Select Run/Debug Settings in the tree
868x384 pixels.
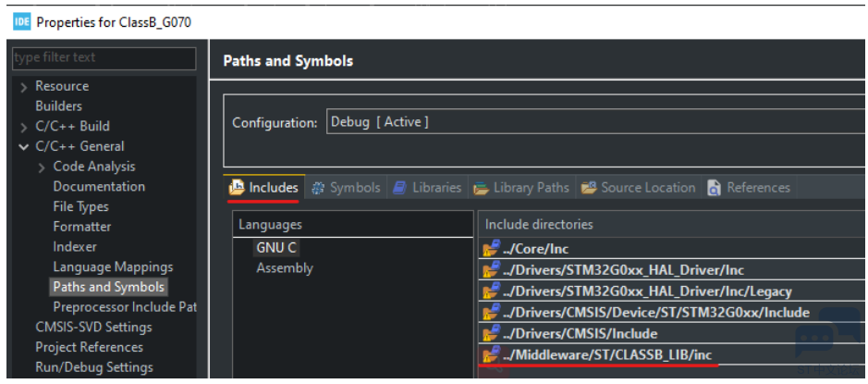tap(94, 367)
